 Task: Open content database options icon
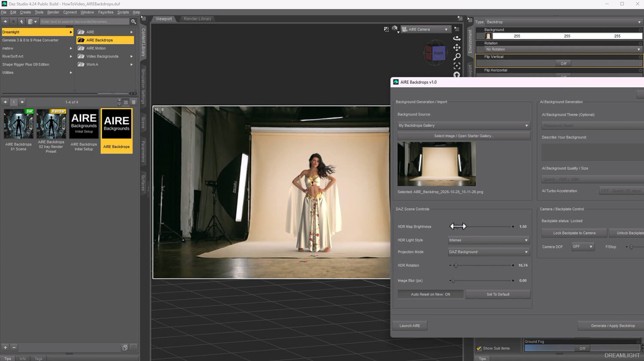coord(32,21)
